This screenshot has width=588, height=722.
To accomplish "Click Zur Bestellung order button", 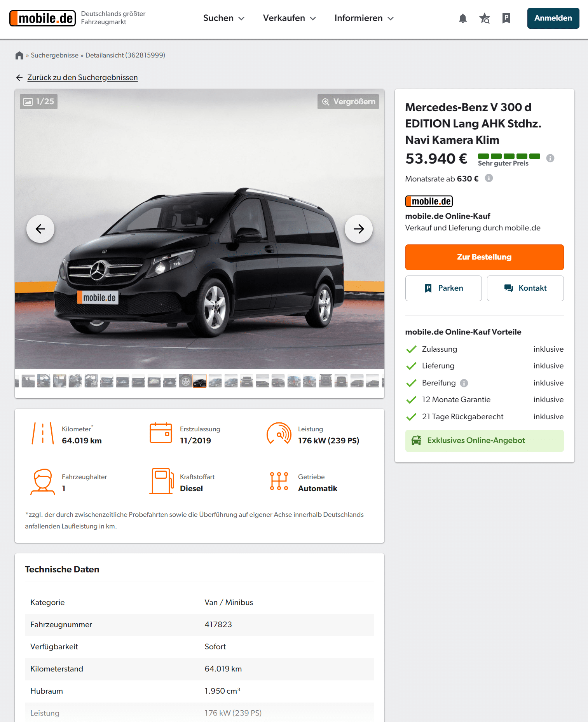I will click(x=484, y=257).
